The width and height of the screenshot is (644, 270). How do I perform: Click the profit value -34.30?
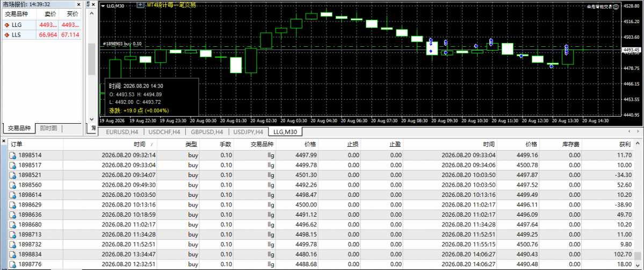pos(623,175)
